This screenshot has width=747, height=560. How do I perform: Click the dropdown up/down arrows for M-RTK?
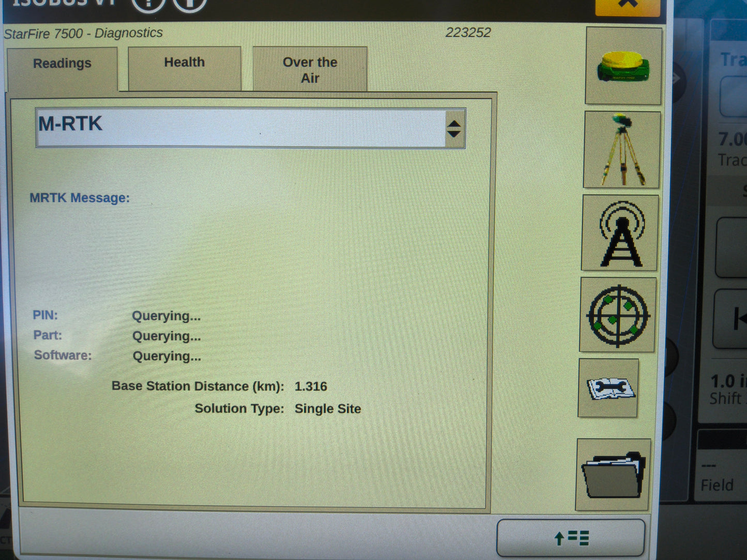tap(454, 129)
